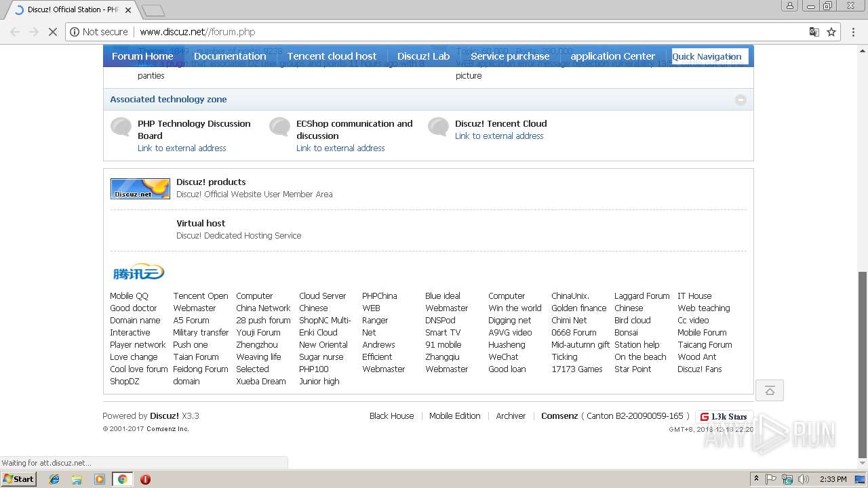Switch to Chrome taskbar icon
The image size is (868, 488).
pyautogui.click(x=122, y=479)
